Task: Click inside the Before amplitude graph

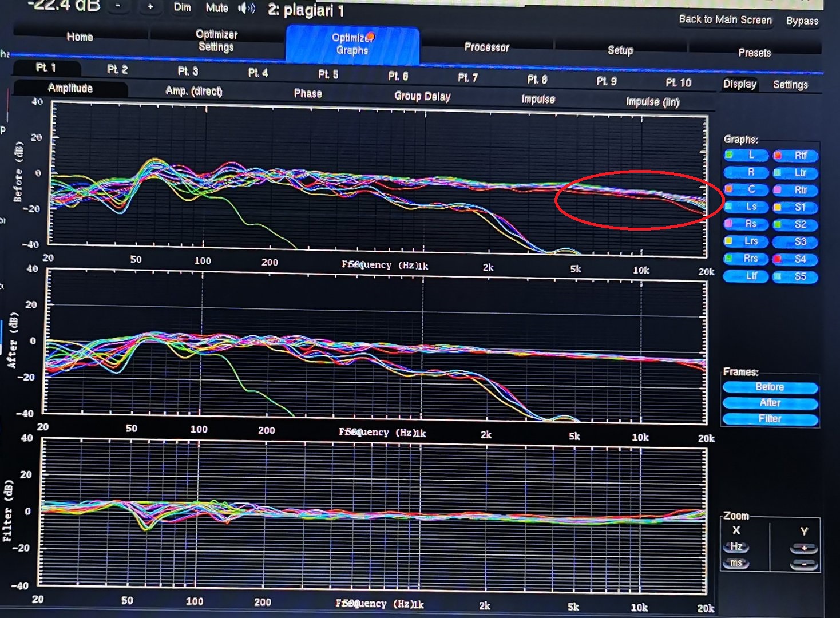Action: click(379, 180)
